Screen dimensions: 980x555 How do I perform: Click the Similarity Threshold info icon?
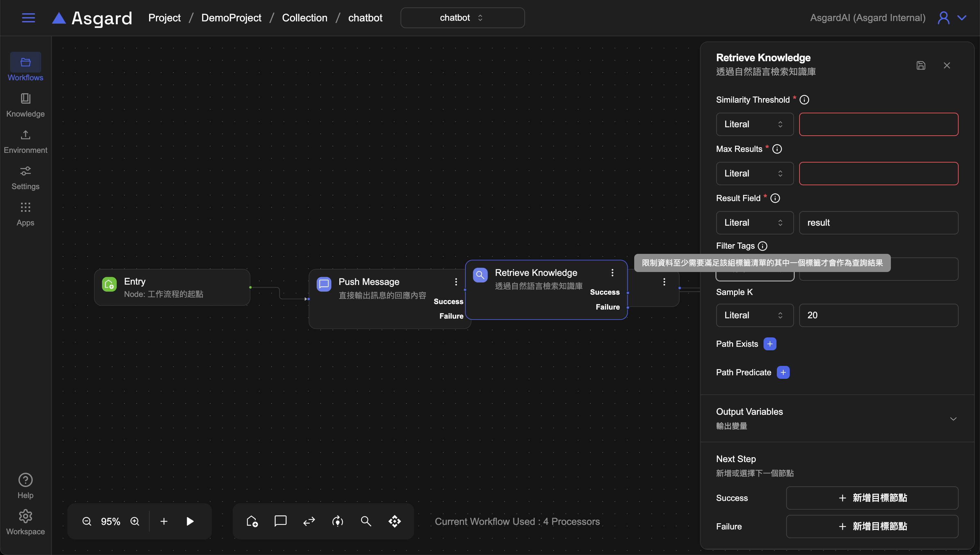coord(804,100)
